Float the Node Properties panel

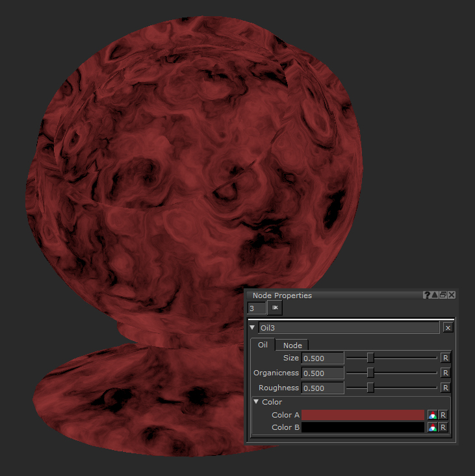(443, 295)
